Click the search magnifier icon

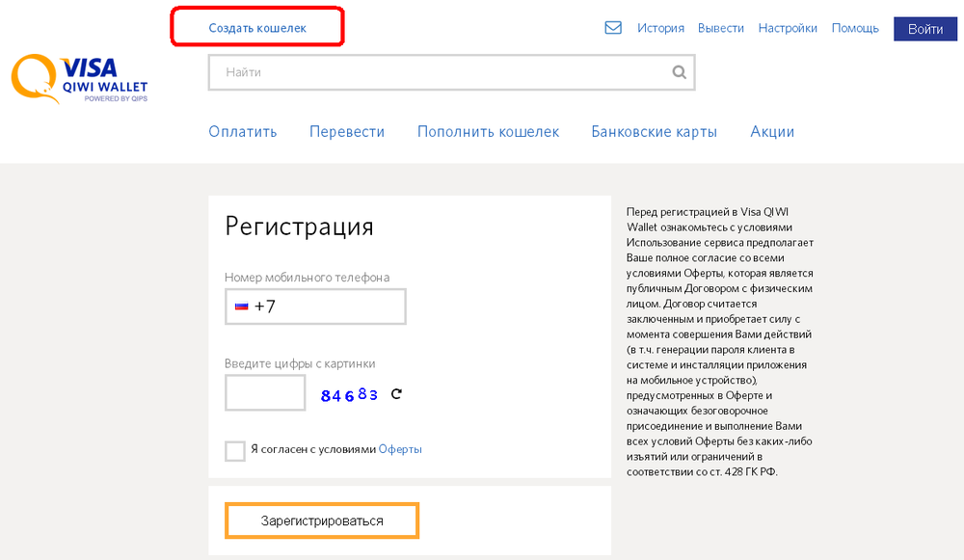[x=679, y=72]
